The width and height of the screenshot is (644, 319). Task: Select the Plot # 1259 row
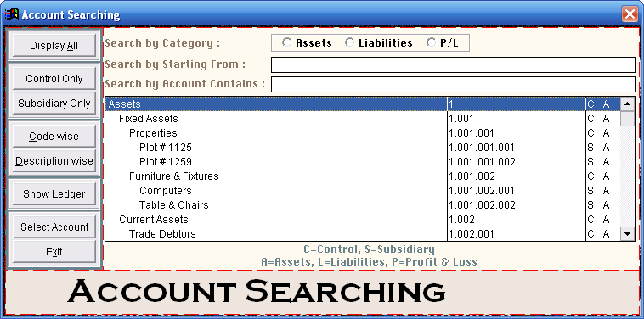(x=362, y=161)
